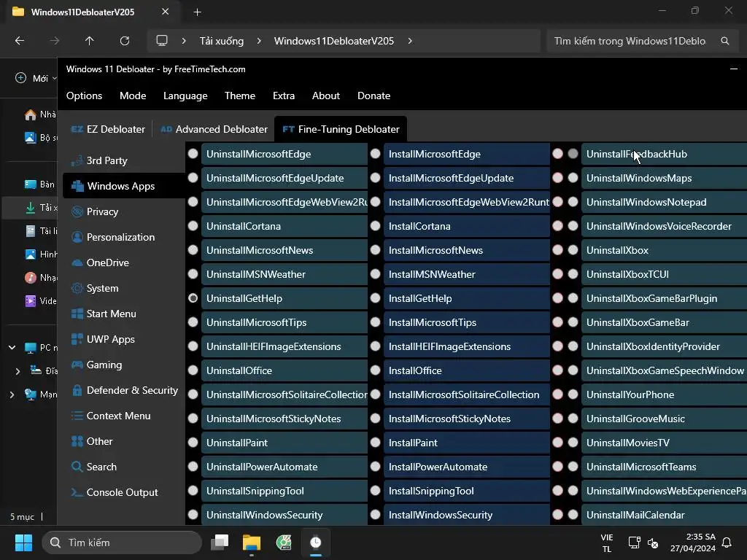Open the Console Output icon
The width and height of the screenshot is (747, 560).
click(77, 492)
